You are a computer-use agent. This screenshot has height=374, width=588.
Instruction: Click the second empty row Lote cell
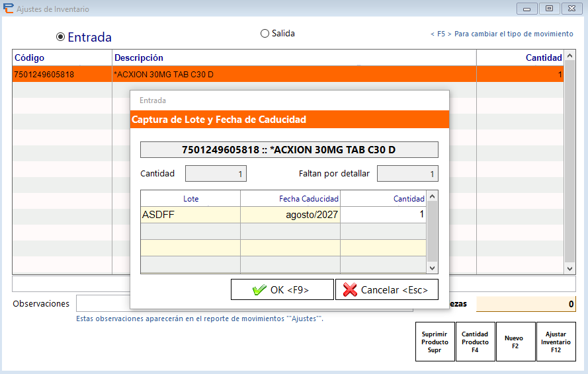tap(190, 248)
